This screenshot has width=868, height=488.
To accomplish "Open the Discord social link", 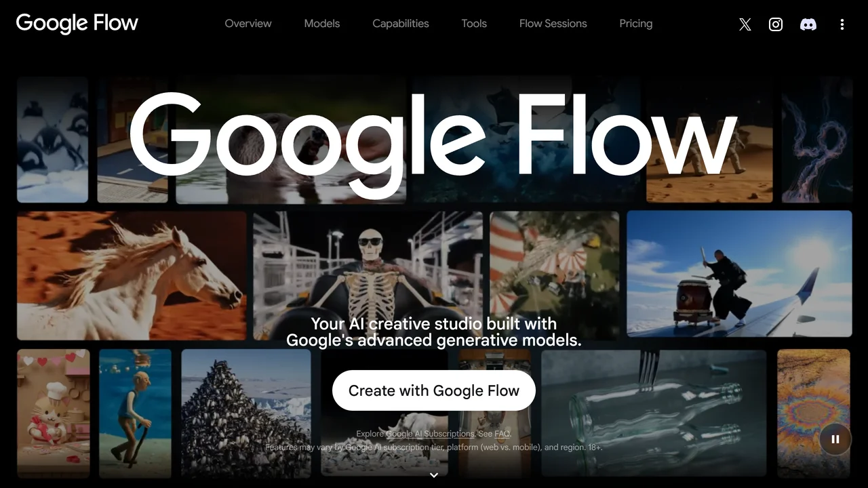I will pos(808,24).
